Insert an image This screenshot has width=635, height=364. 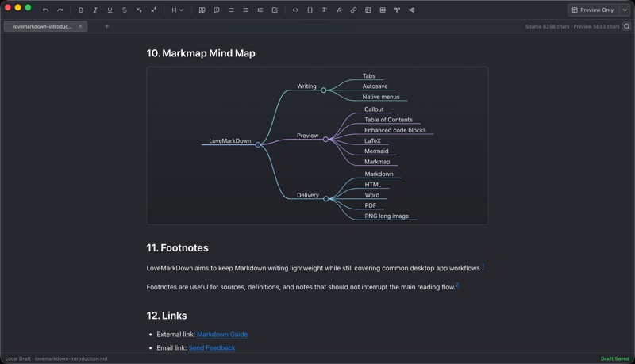click(x=368, y=10)
